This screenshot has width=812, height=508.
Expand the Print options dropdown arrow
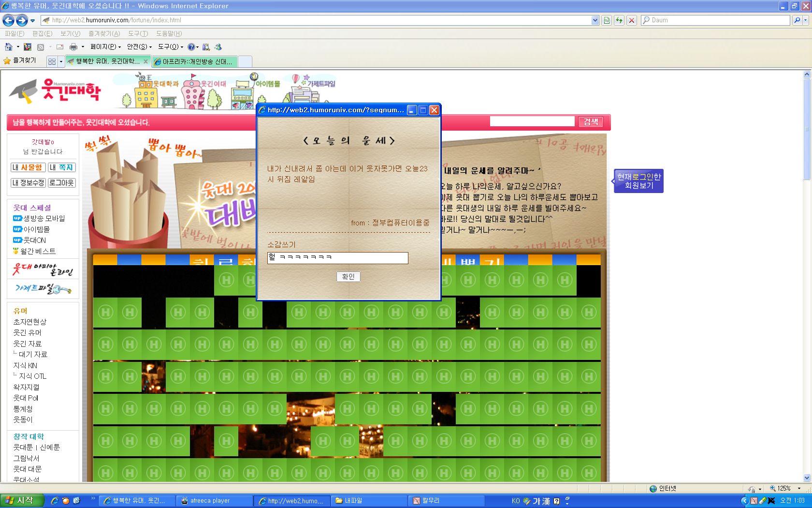83,47
